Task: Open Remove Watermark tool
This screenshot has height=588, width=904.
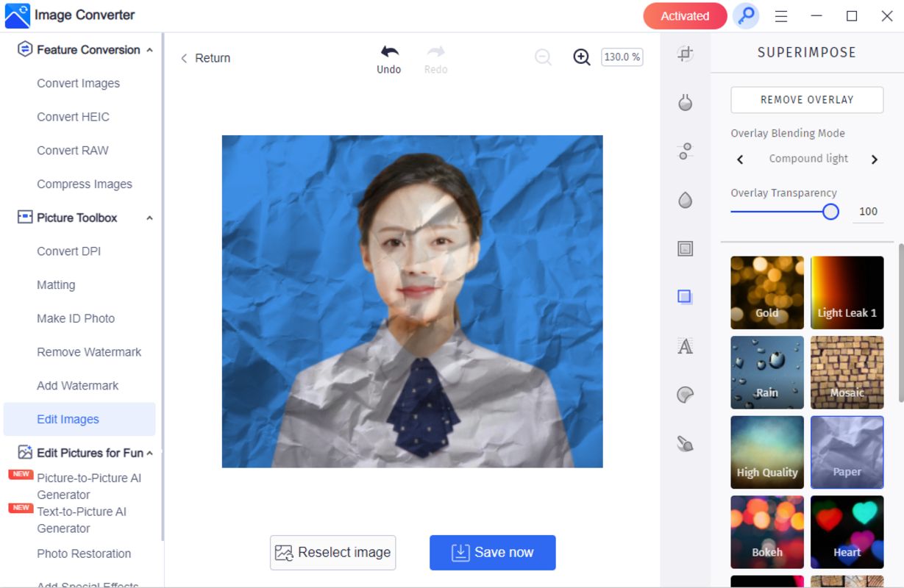Action: (x=89, y=352)
